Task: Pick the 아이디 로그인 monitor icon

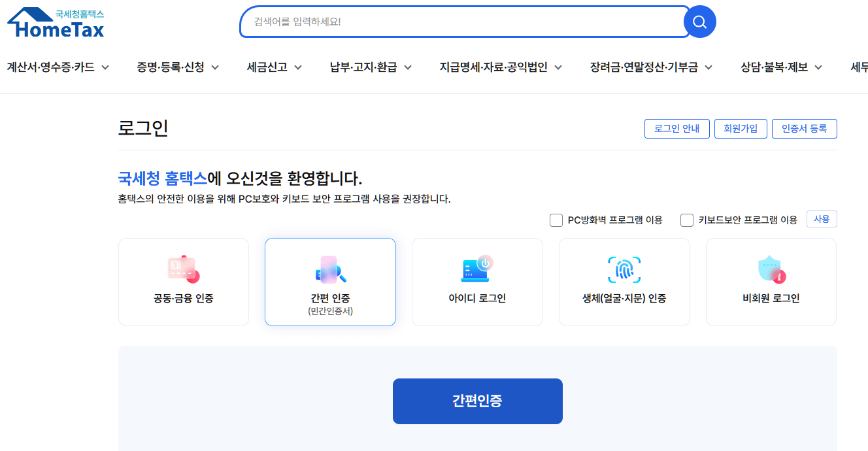Action: 477,268
